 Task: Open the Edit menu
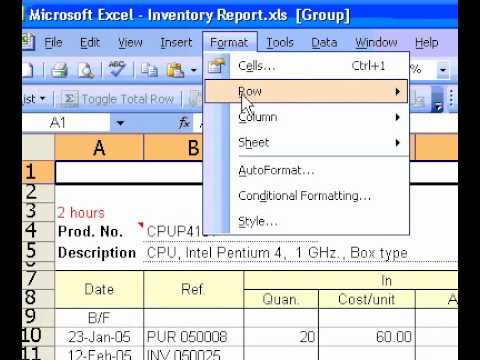point(90,43)
